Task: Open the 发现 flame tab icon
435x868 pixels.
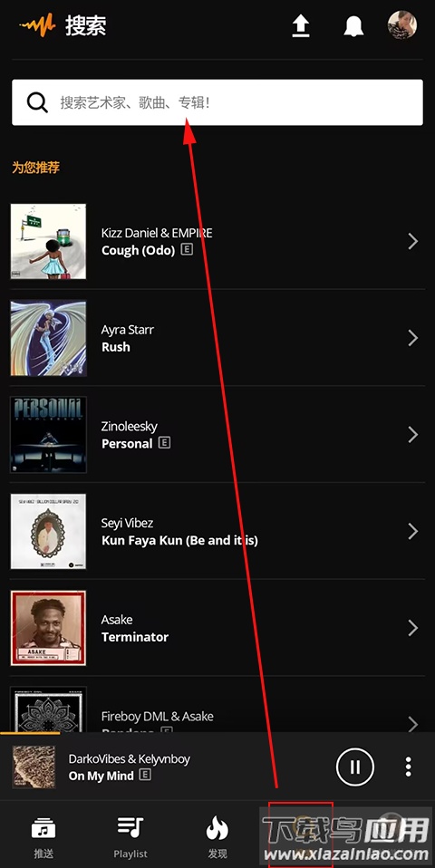Action: pyautogui.click(x=217, y=828)
